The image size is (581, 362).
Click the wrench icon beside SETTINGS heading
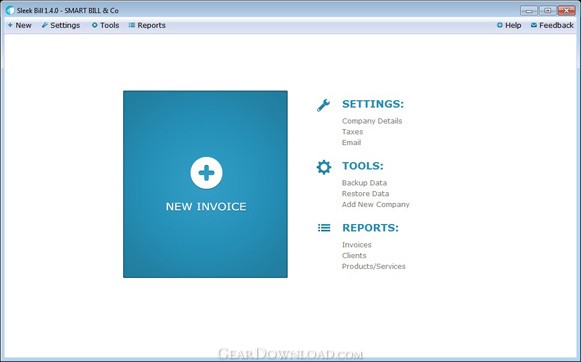pos(323,105)
